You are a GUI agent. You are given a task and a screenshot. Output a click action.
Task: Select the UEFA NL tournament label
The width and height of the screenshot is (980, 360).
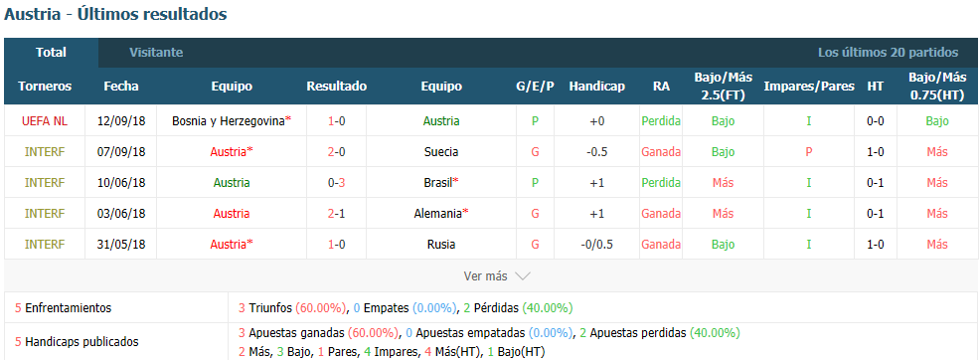45,121
